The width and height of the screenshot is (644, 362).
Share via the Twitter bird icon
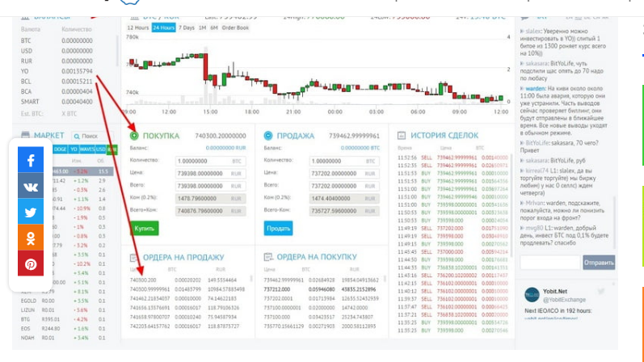[x=31, y=213]
